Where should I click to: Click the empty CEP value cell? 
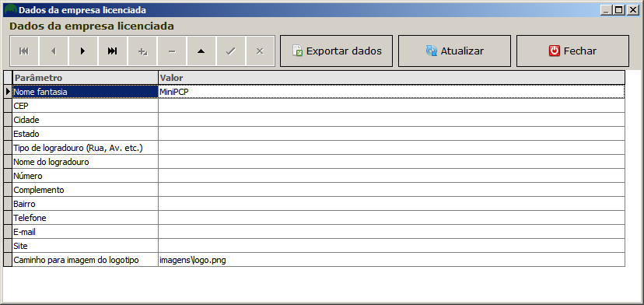tap(392, 106)
